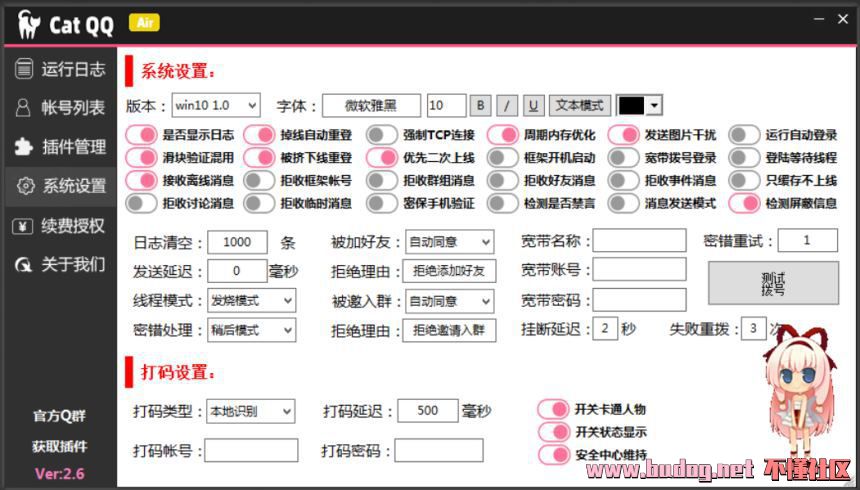The width and height of the screenshot is (860, 490).
Task: Go to 运行日志 menu item
Action: click(60, 69)
